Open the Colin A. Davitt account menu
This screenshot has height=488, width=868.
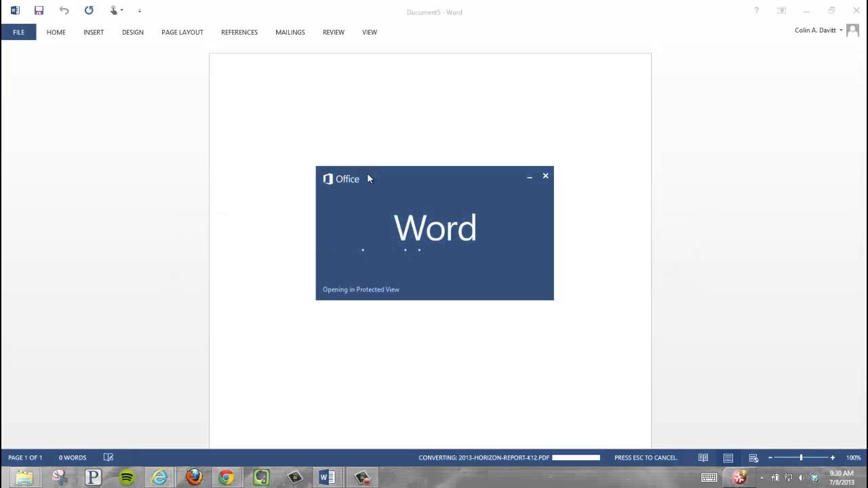(x=818, y=30)
